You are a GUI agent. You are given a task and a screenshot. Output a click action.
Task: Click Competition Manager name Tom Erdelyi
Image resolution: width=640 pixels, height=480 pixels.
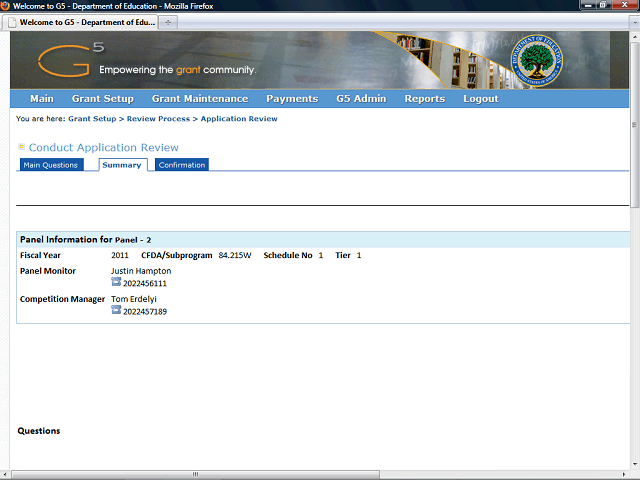click(134, 299)
